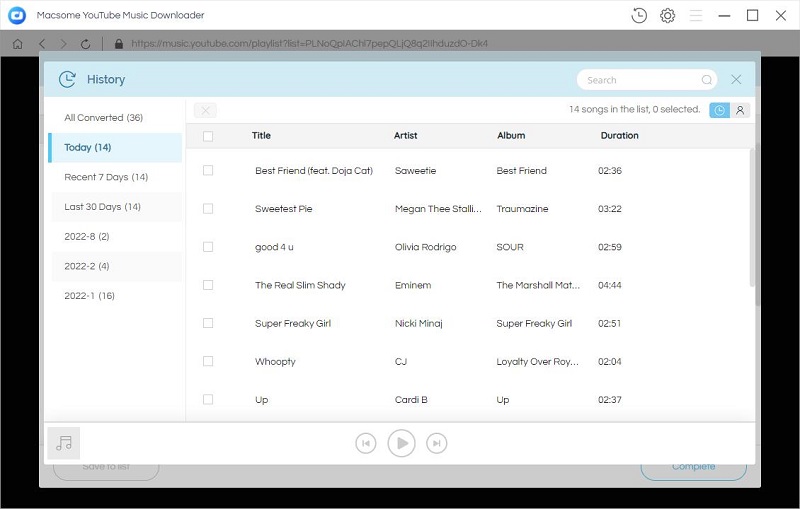Check the Super Freaky Girl checkbox
Viewport: 800px width, 509px height.
click(208, 323)
